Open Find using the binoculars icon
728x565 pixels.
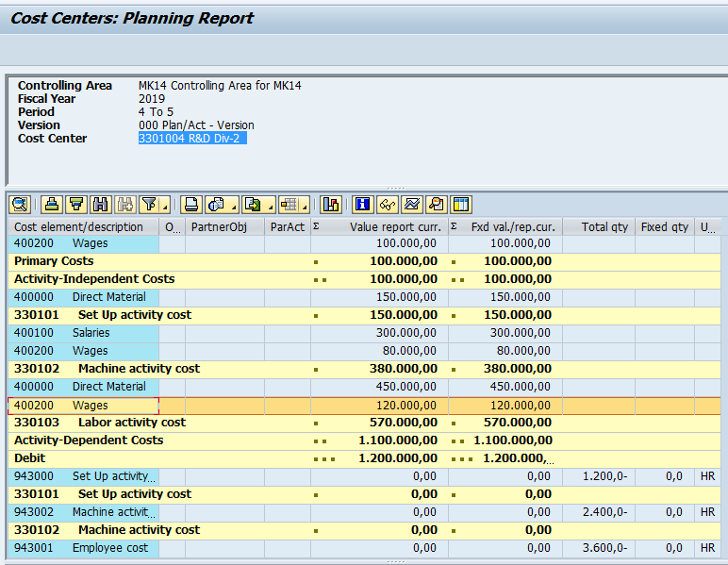[101, 205]
